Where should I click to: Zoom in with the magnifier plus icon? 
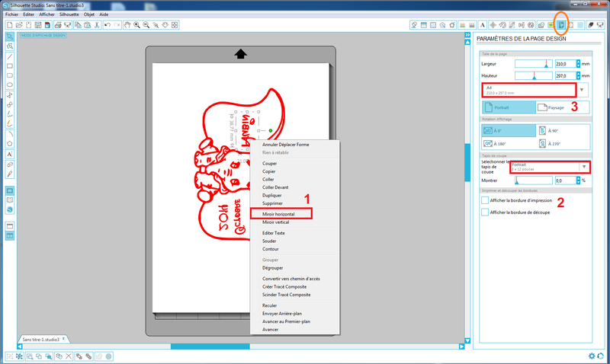coord(137,25)
